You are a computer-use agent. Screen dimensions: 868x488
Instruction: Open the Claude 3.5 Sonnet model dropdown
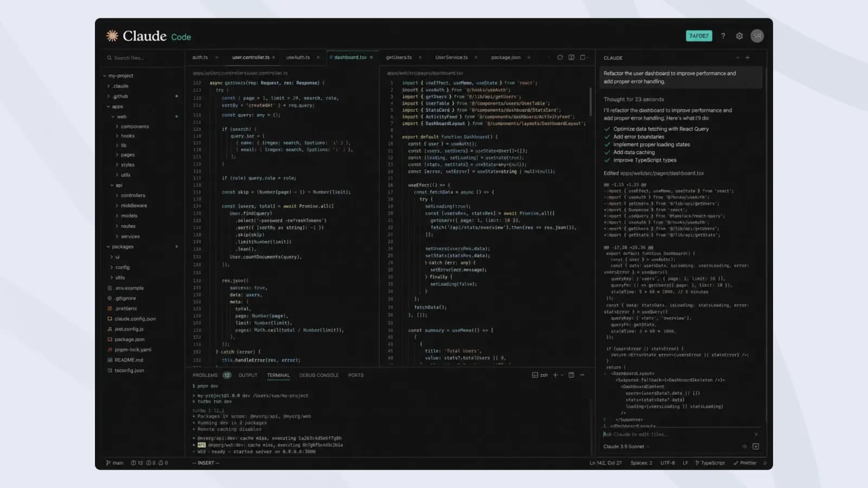[627, 447]
